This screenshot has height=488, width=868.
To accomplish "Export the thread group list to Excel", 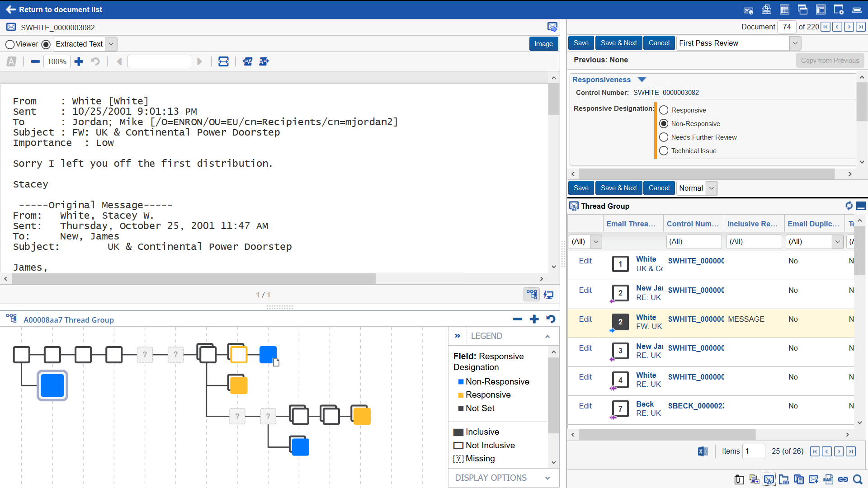I will 703,451.
